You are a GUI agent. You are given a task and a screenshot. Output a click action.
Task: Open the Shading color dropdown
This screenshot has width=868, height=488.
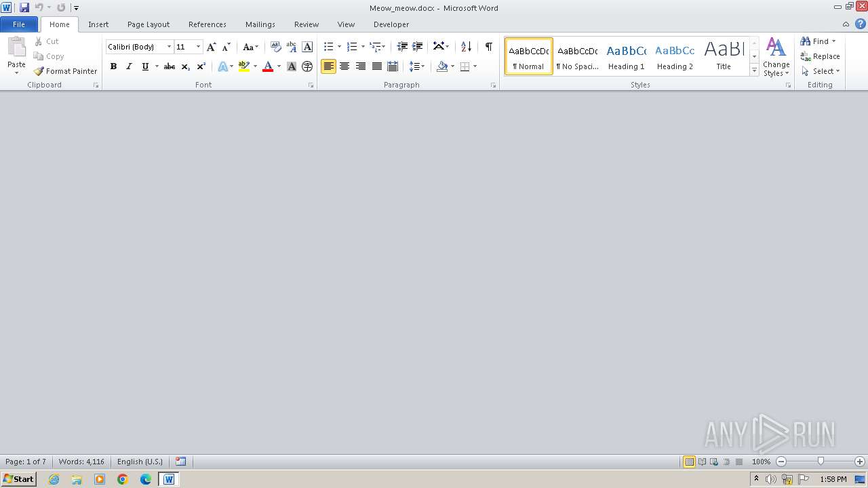[452, 66]
